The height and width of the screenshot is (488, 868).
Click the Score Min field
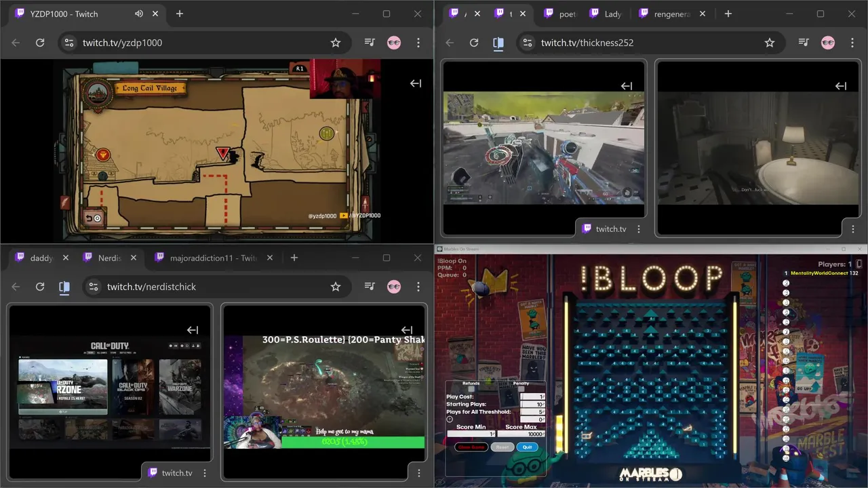pos(471,434)
